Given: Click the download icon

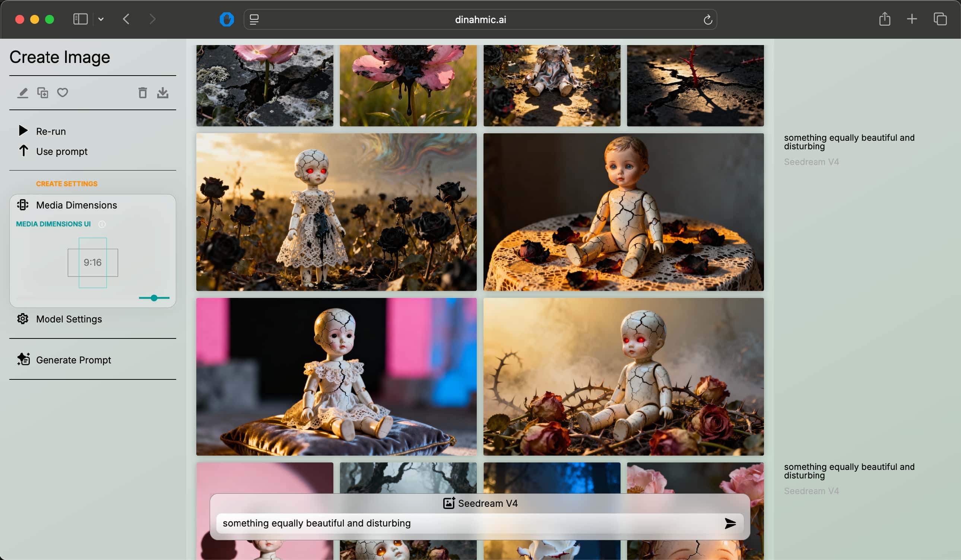Looking at the screenshot, I should [163, 93].
